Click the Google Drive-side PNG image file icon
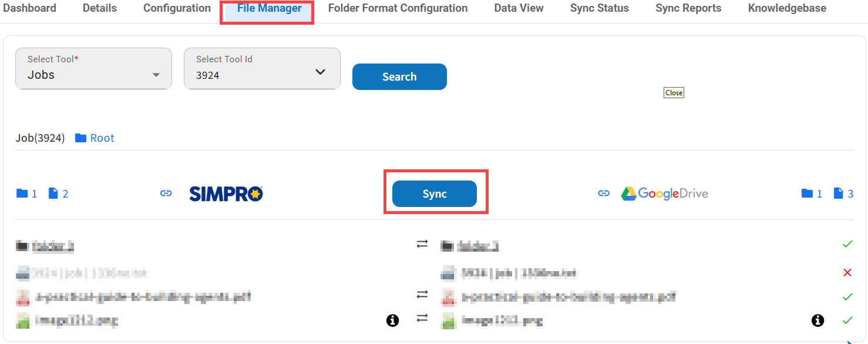 (x=448, y=321)
